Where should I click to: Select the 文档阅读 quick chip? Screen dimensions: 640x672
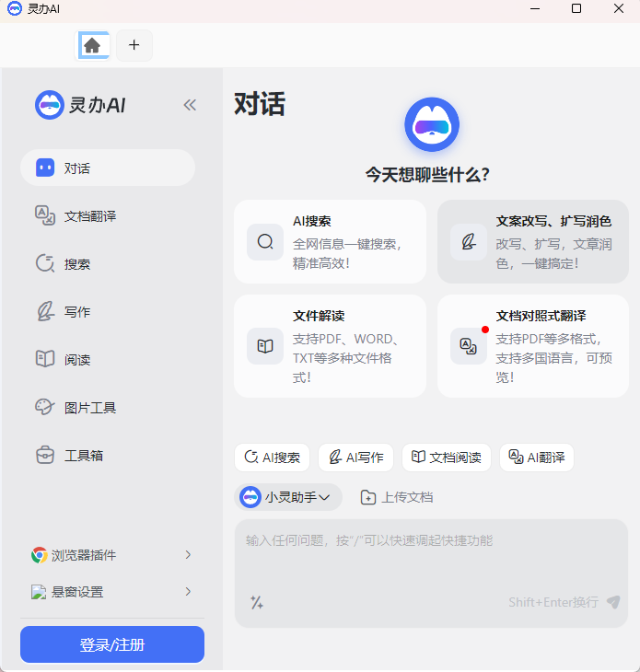pyautogui.click(x=447, y=458)
